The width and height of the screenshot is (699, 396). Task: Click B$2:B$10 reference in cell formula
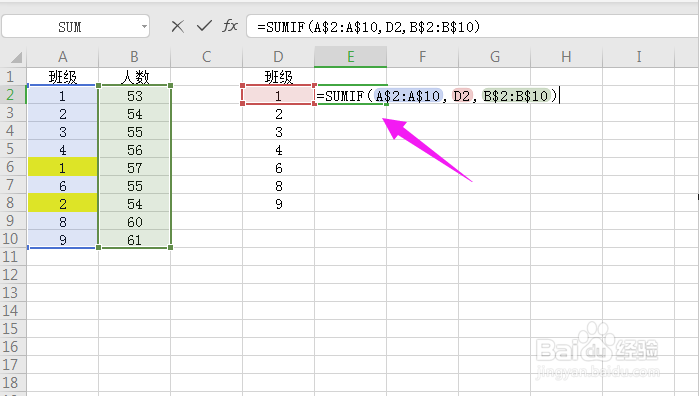[516, 95]
